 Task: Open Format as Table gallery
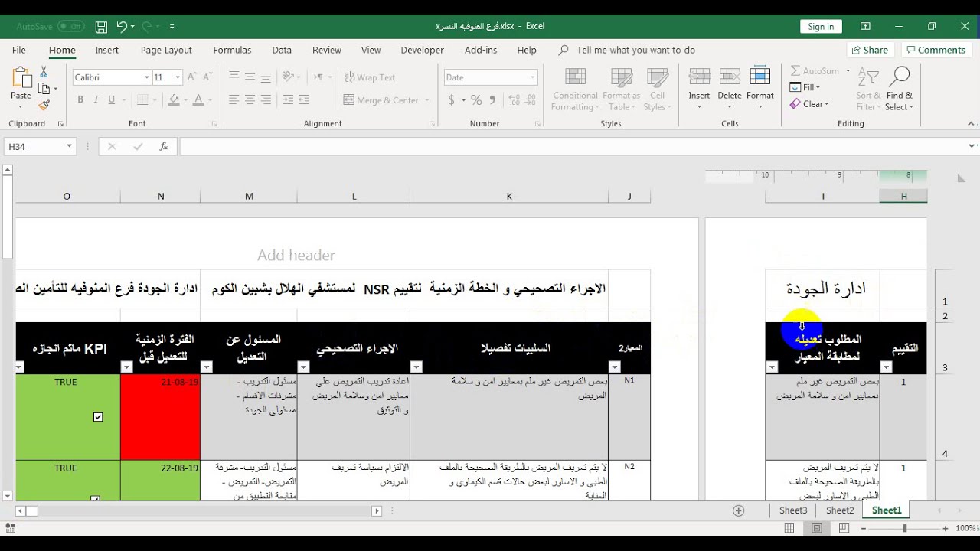[x=621, y=90]
